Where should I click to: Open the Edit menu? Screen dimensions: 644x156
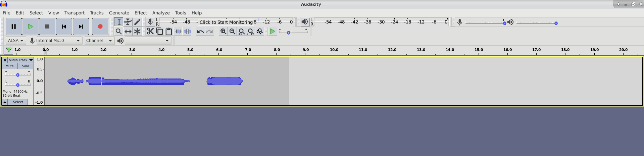[x=20, y=13]
